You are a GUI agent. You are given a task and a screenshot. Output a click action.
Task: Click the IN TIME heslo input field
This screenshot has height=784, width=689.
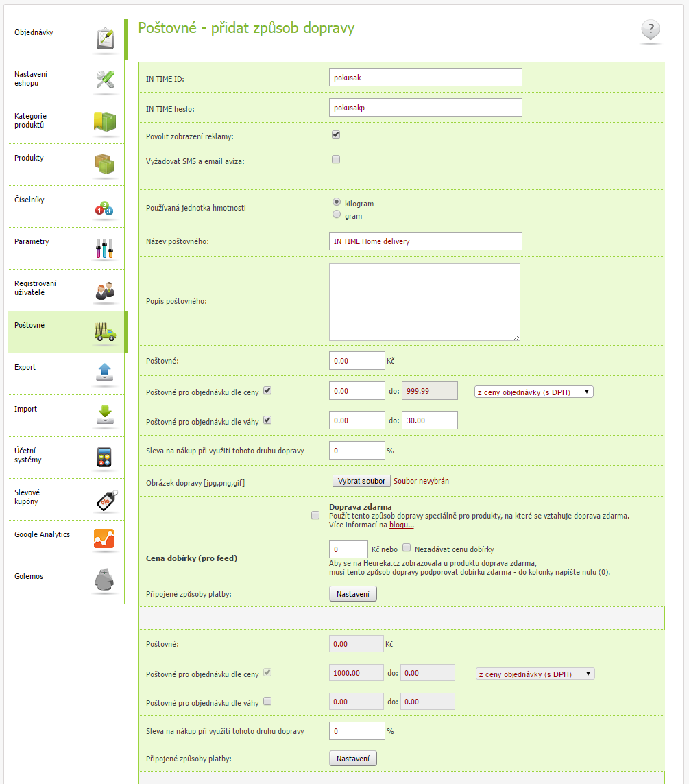click(x=426, y=108)
